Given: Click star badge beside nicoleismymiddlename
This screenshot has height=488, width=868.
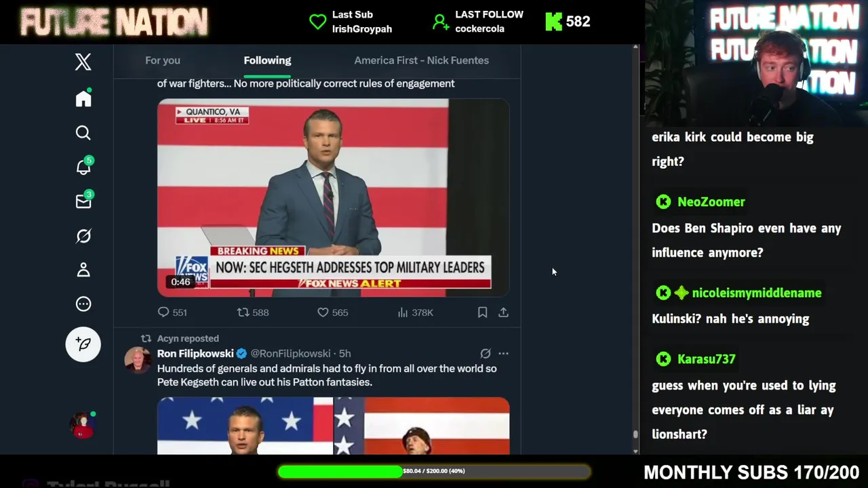Looking at the screenshot, I should [681, 293].
